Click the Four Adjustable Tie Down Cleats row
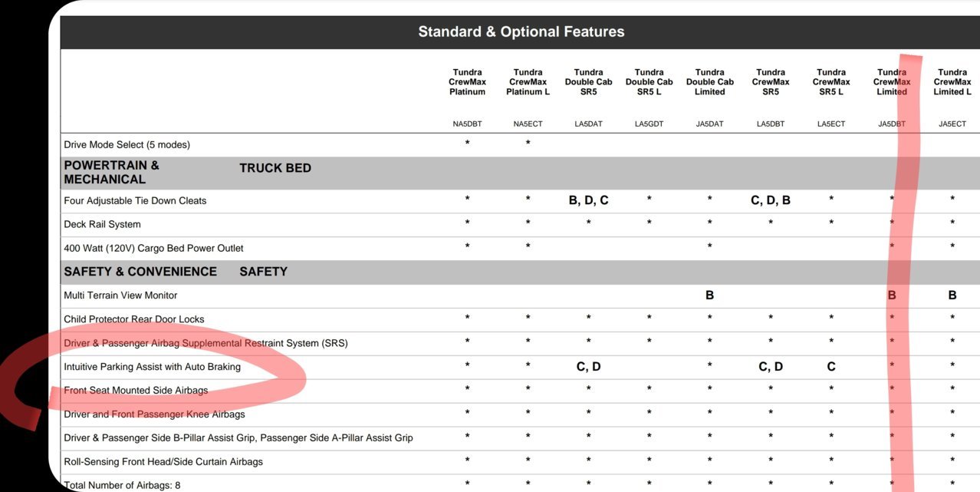This screenshot has width=980, height=492. [521, 201]
